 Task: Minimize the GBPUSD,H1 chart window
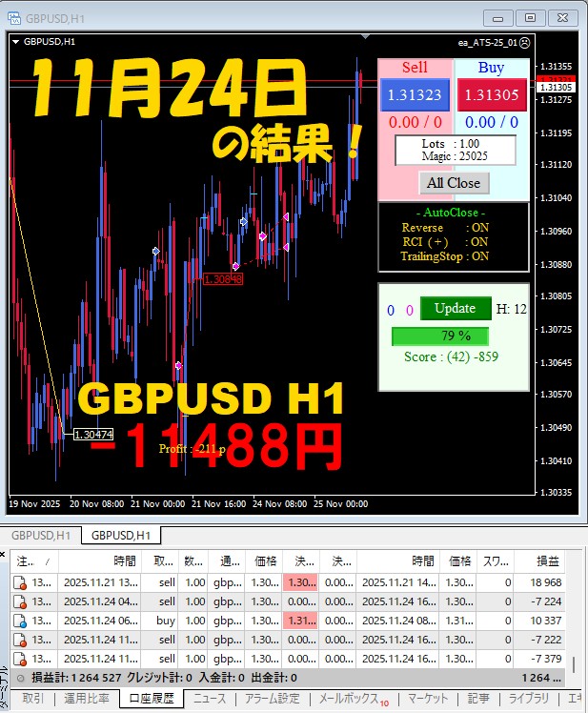point(498,18)
